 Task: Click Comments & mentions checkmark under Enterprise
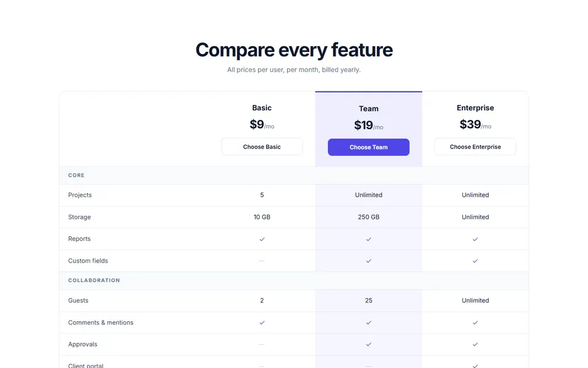click(x=475, y=323)
